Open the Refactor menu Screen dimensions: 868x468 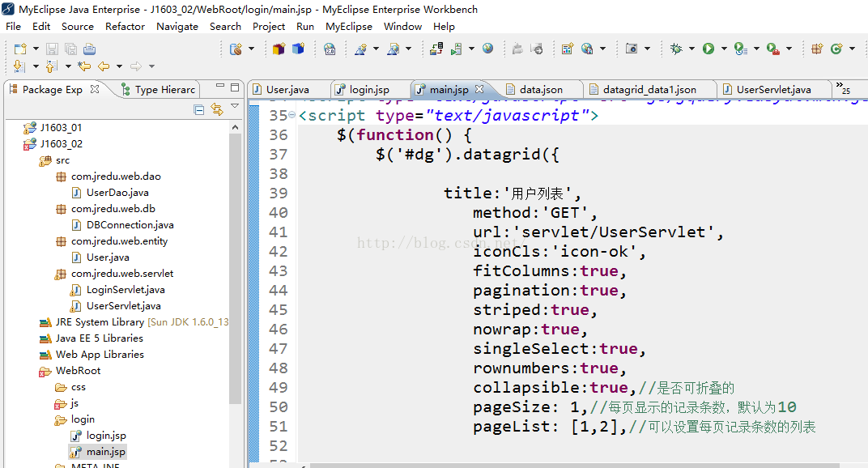click(x=126, y=26)
